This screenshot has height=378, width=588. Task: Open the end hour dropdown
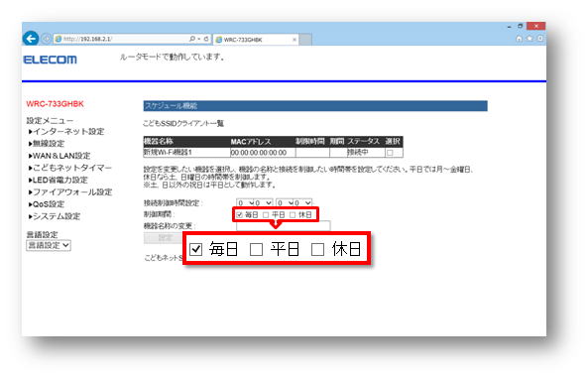[285, 203]
